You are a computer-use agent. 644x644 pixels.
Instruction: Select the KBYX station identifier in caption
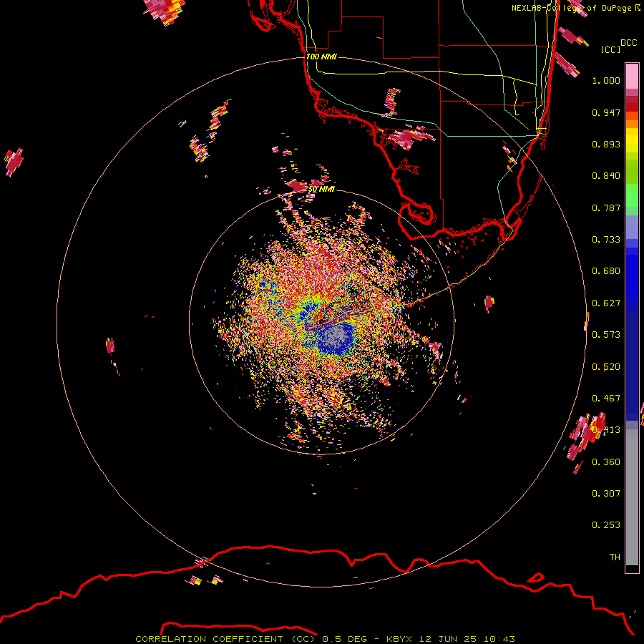pyautogui.click(x=399, y=639)
